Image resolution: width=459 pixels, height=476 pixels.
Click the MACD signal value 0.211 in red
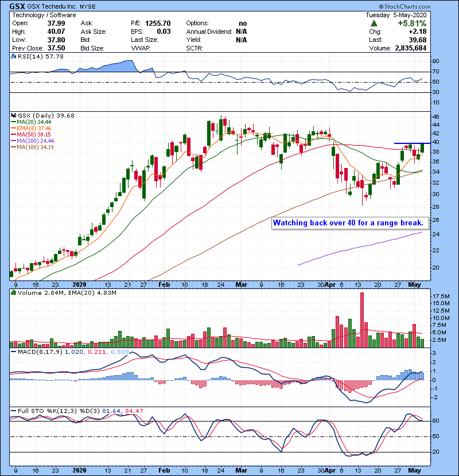click(96, 352)
